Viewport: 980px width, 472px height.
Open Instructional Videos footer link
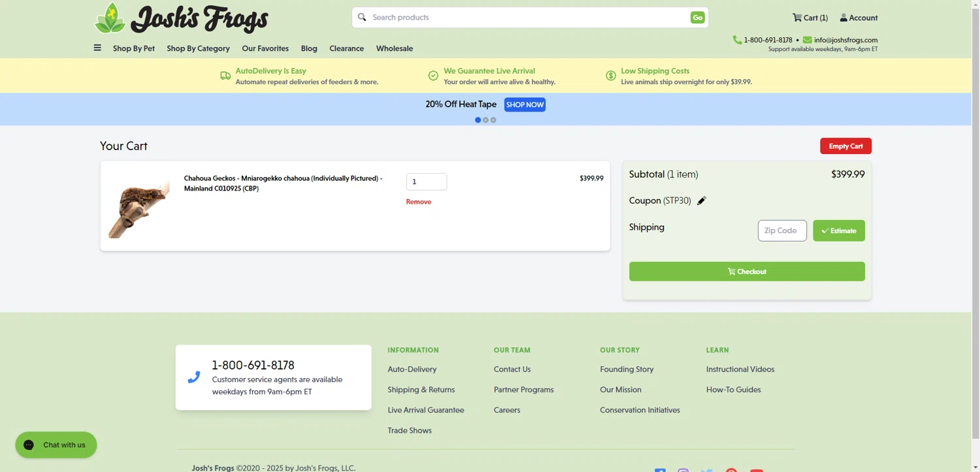point(740,370)
